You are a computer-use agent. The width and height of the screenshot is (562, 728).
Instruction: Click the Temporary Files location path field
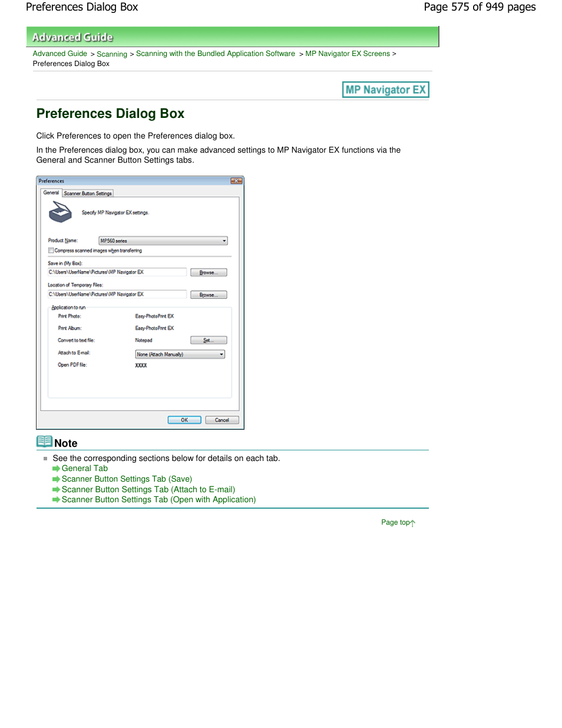117,294
